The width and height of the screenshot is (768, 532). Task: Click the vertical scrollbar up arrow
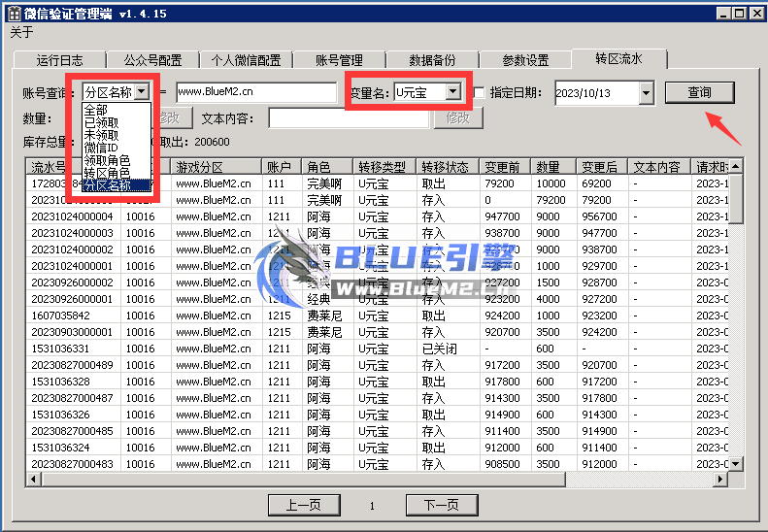[x=735, y=166]
